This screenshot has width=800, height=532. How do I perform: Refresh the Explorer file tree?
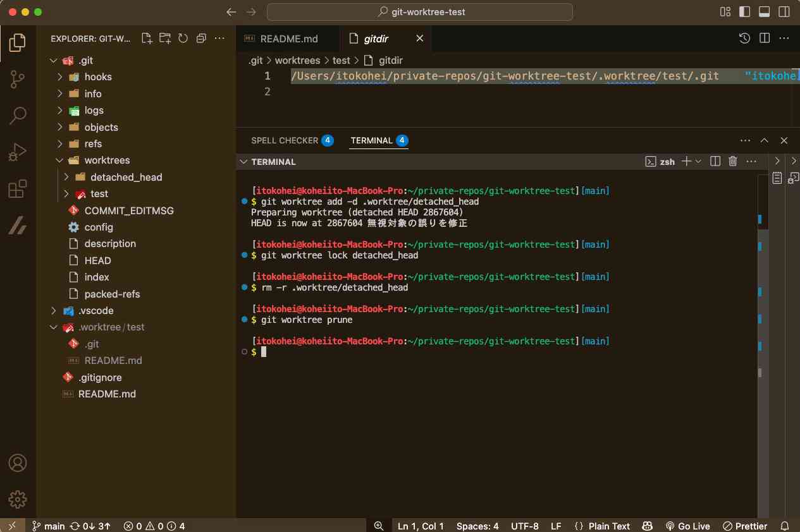pos(183,39)
